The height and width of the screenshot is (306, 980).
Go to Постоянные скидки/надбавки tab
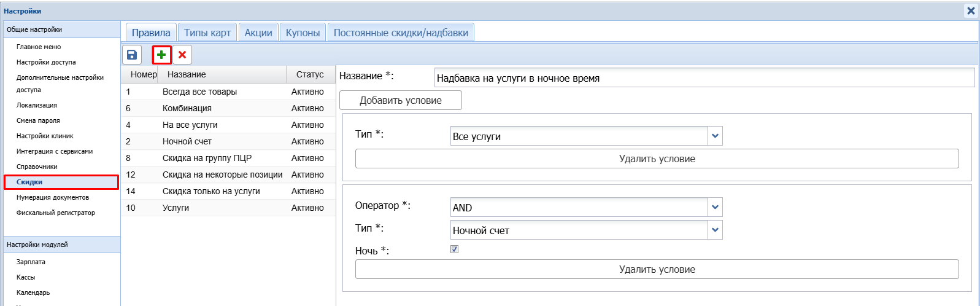(401, 33)
